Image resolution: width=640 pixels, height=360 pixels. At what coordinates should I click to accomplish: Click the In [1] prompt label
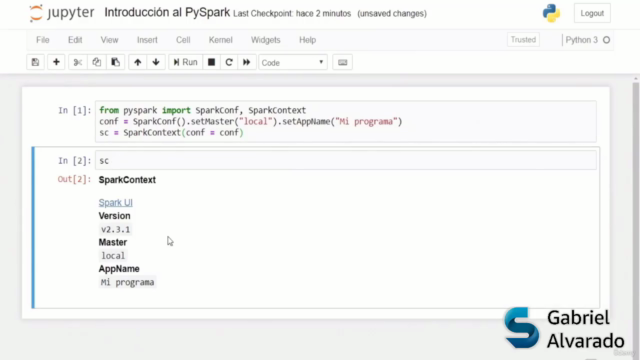pos(75,111)
